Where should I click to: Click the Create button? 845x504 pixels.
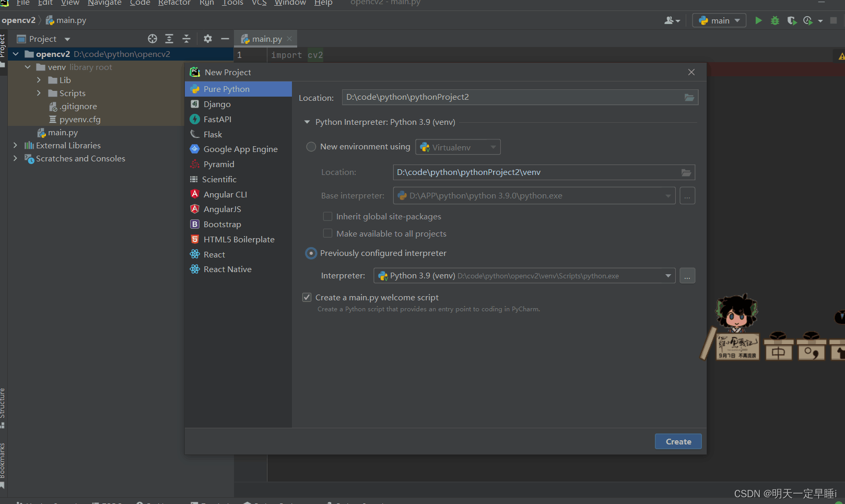coord(678,442)
